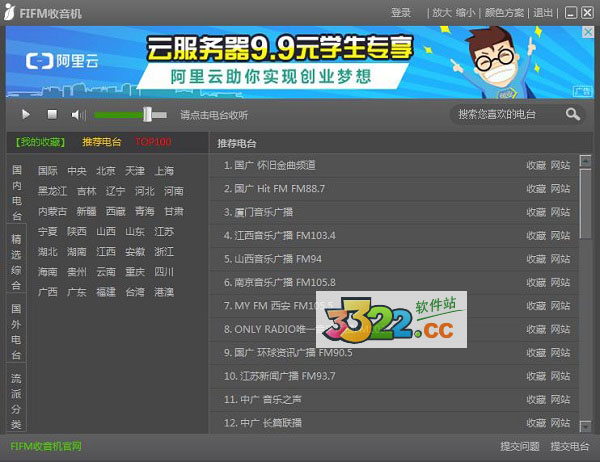This screenshot has height=462, width=600.
Task: Open 网站 for 国广 Hit FM
Action: [560, 189]
